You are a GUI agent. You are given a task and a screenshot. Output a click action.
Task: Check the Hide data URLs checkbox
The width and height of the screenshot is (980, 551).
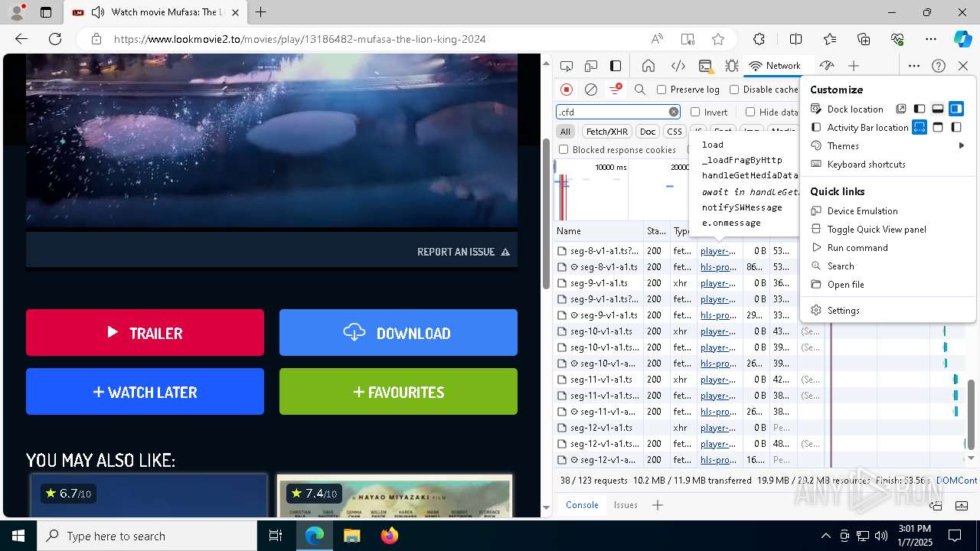pos(750,112)
